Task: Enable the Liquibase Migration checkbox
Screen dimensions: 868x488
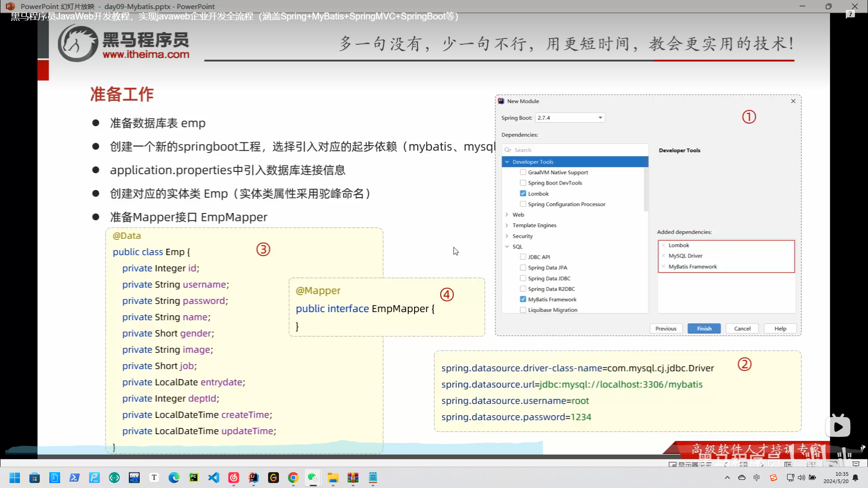Action: click(523, 310)
